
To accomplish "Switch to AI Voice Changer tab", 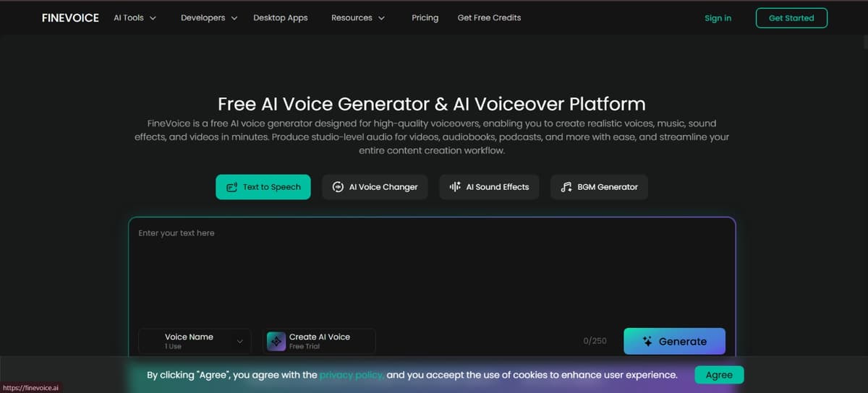I will pyautogui.click(x=375, y=187).
